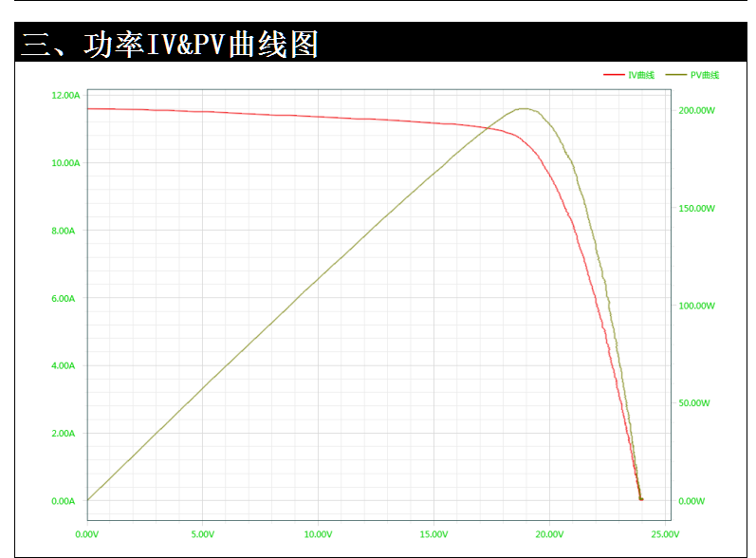Click the 2.00A axis label
The image size is (756, 558).
(x=64, y=433)
